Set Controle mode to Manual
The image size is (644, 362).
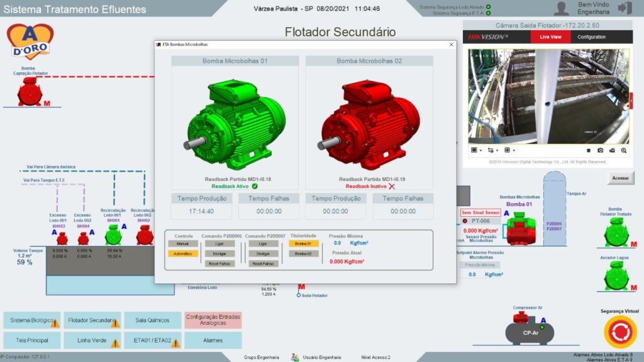coord(182,243)
